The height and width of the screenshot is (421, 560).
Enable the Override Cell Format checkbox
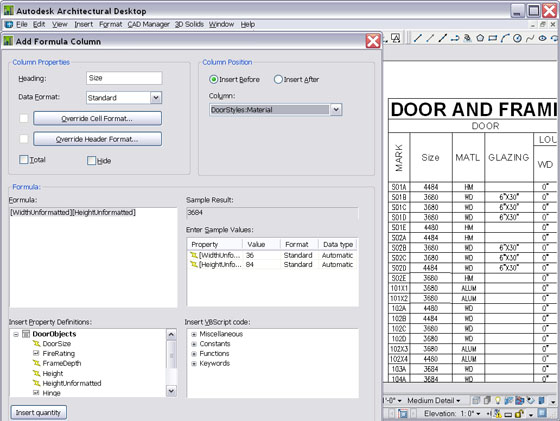click(24, 118)
